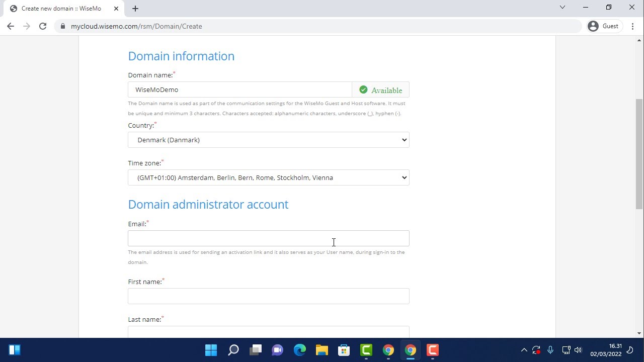Screen dimensions: 644x362
Task: Click the volume speaker tray icon
Action: 578,350
